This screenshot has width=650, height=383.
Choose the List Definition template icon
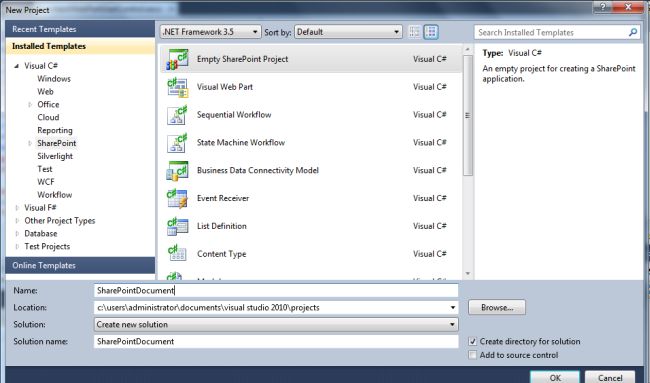coord(177,226)
